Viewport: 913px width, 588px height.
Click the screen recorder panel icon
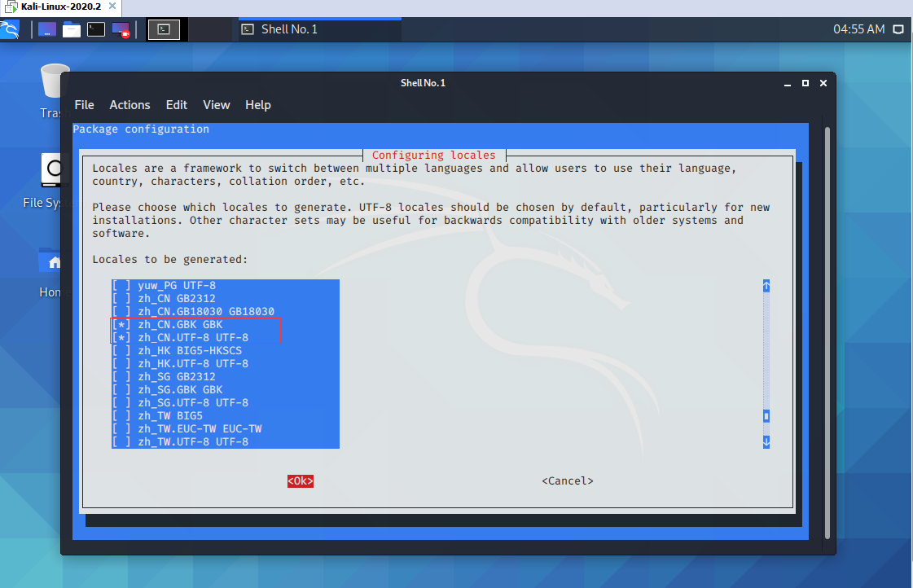[121, 29]
